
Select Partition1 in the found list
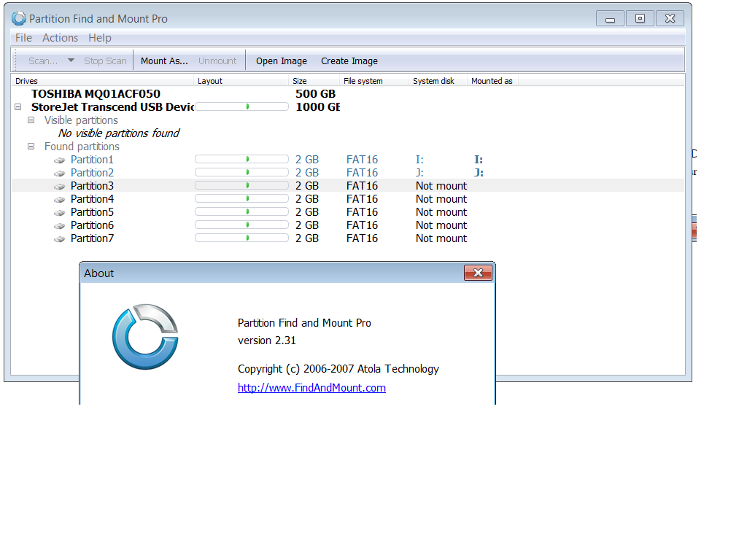[92, 160]
